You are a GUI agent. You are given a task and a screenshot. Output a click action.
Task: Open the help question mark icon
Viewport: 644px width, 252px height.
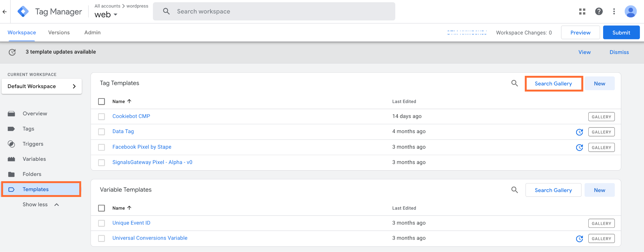click(599, 12)
